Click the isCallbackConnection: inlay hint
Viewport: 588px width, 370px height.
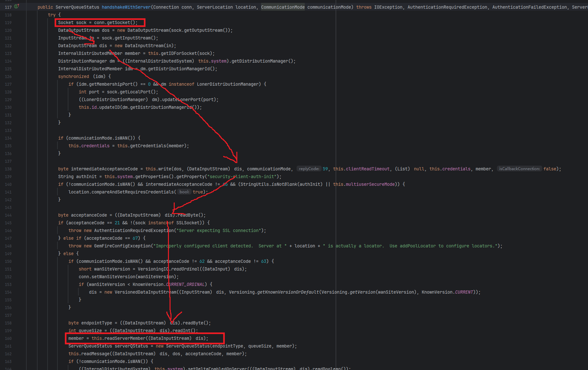coord(519,169)
